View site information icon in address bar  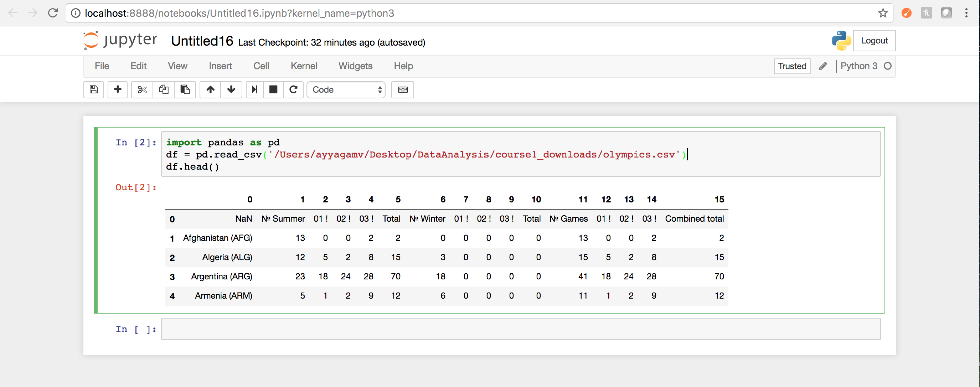76,13
